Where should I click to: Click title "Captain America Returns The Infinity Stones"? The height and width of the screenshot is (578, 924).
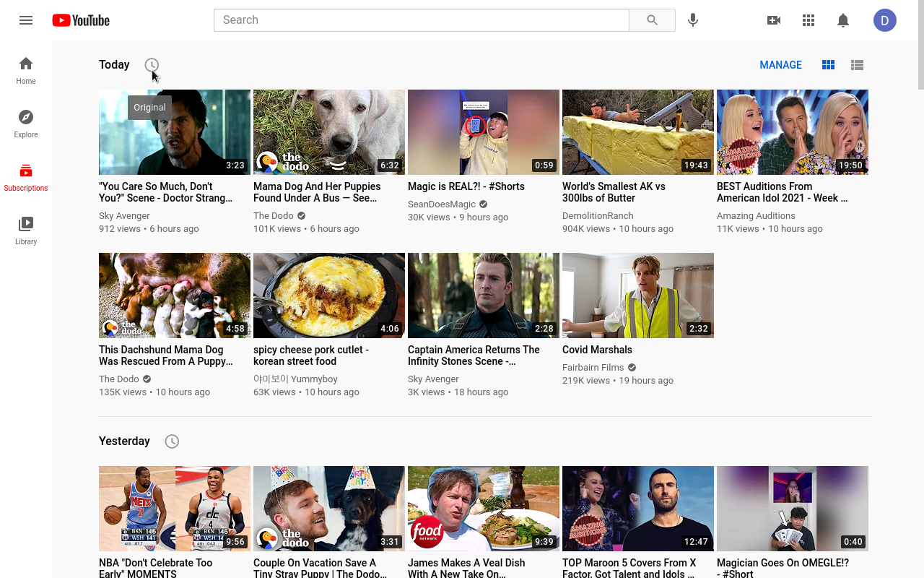[x=474, y=355]
